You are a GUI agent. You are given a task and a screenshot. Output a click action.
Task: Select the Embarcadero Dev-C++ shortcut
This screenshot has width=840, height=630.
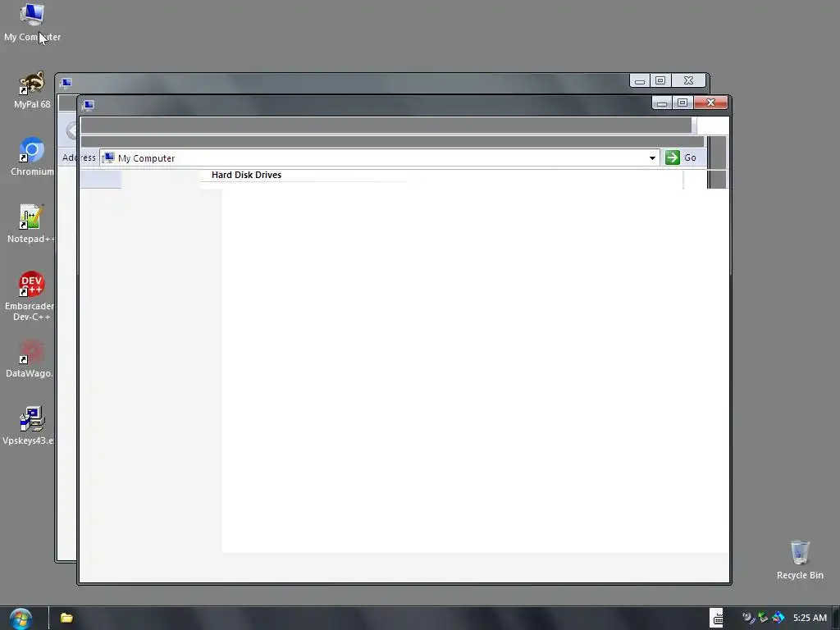tap(30, 296)
